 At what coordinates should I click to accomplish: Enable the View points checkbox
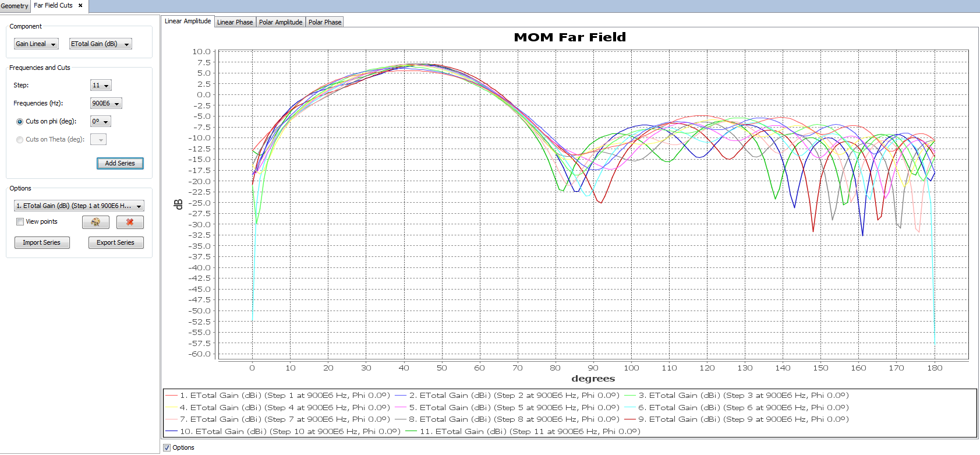tap(20, 221)
